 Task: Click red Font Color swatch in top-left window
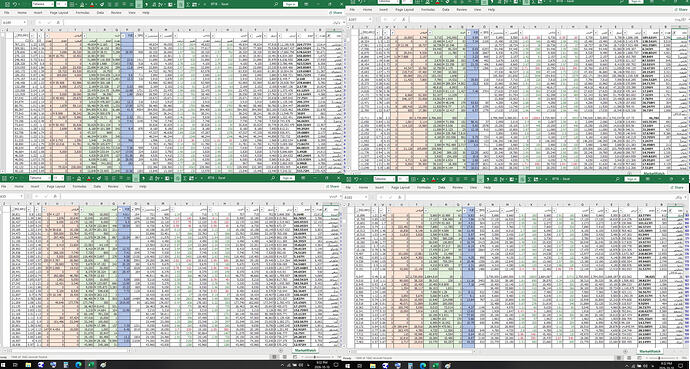click(92, 4)
